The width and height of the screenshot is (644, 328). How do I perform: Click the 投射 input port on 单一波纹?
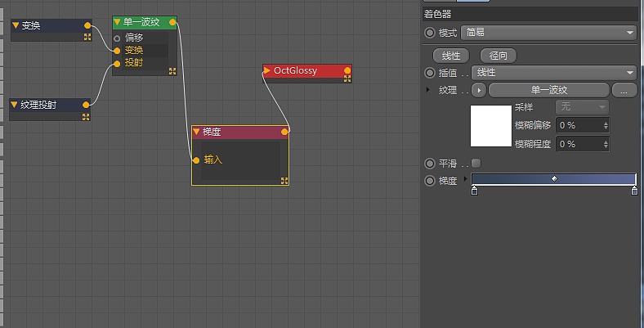coord(117,63)
